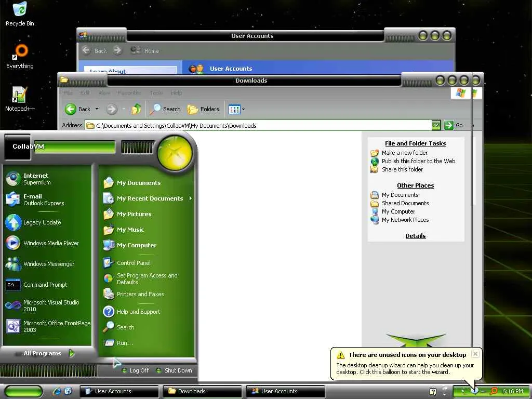Click Everything search tray icon

pyautogui.click(x=494, y=391)
